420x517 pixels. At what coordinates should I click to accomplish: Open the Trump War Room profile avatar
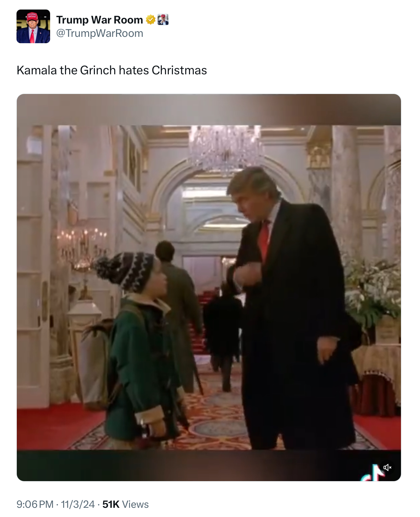tap(33, 26)
